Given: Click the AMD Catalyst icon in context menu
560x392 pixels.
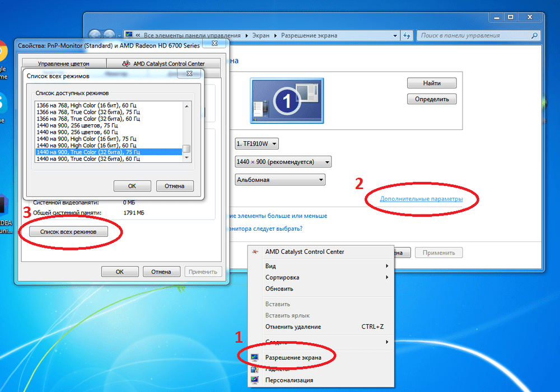Looking at the screenshot, I should 255,252.
